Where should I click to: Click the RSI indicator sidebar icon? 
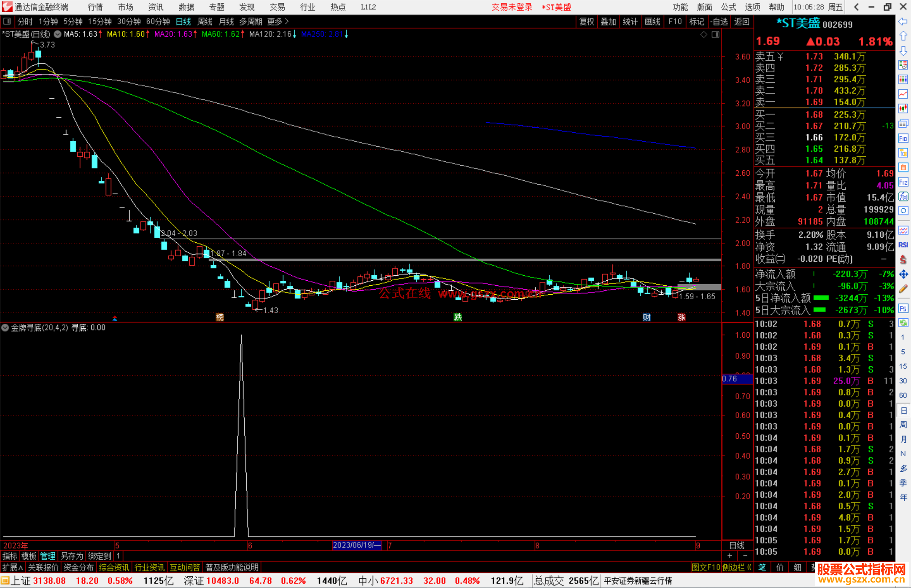pos(903,245)
